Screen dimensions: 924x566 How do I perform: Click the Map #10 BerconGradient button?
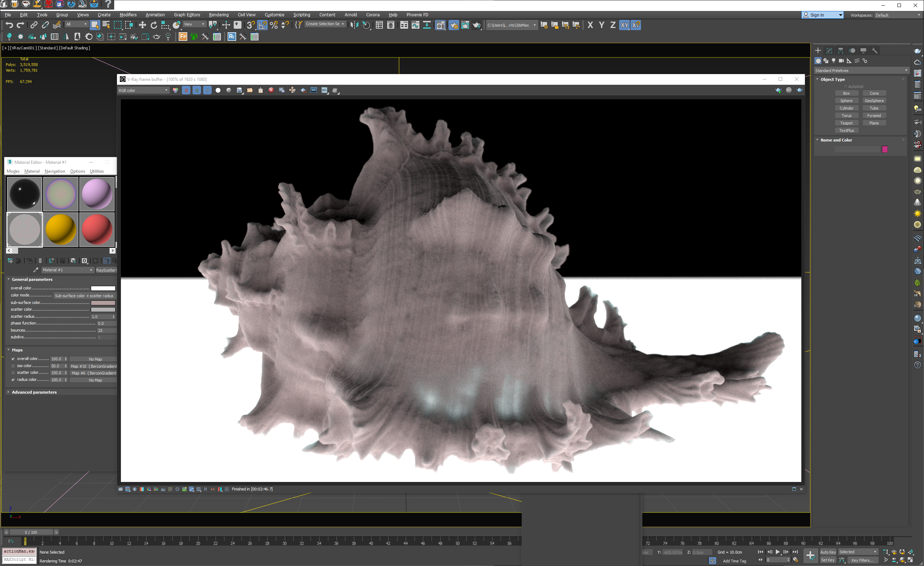(x=93, y=366)
